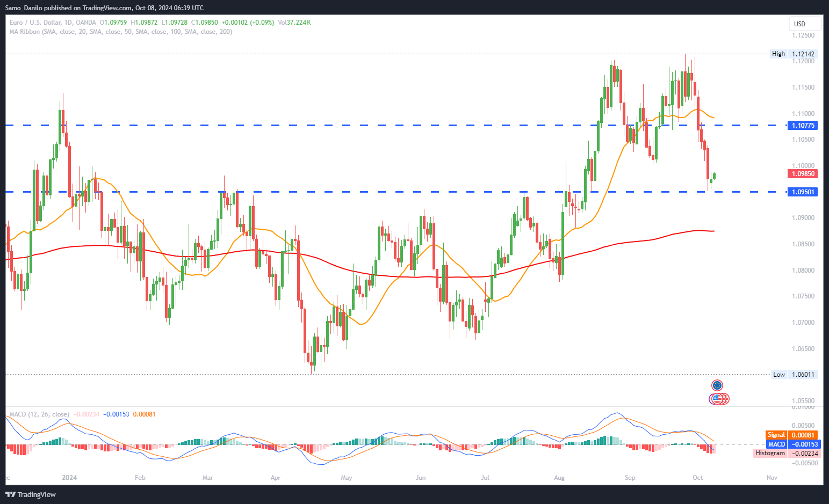Click the high price H1.09872 in the header
This screenshot has height=504, width=829.
coord(144,23)
